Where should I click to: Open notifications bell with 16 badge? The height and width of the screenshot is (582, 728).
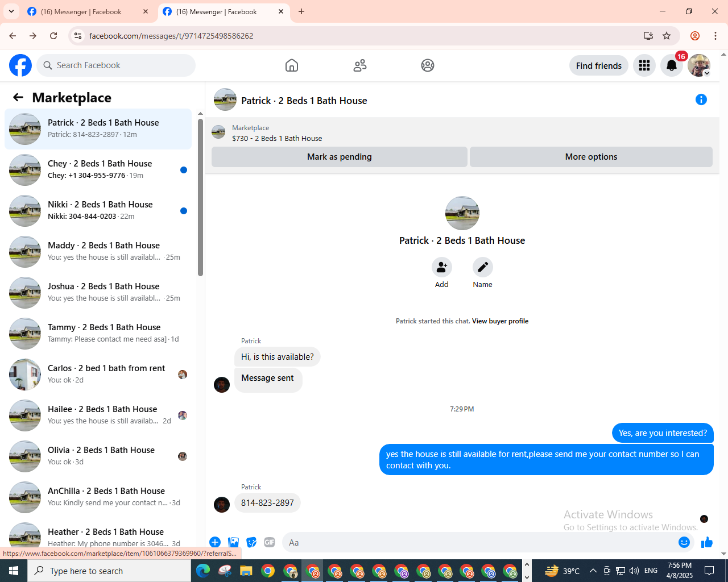672,66
